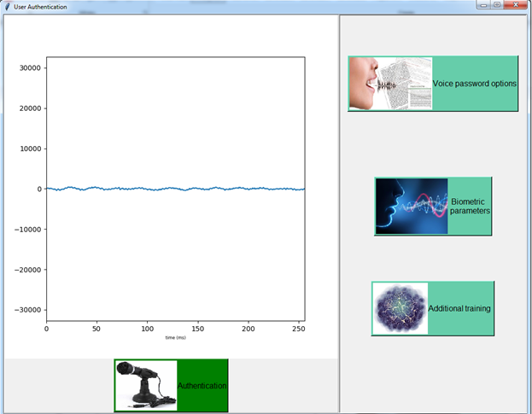Click the 100 x-axis tick label
Screen dimensions: 532x414
147,329
